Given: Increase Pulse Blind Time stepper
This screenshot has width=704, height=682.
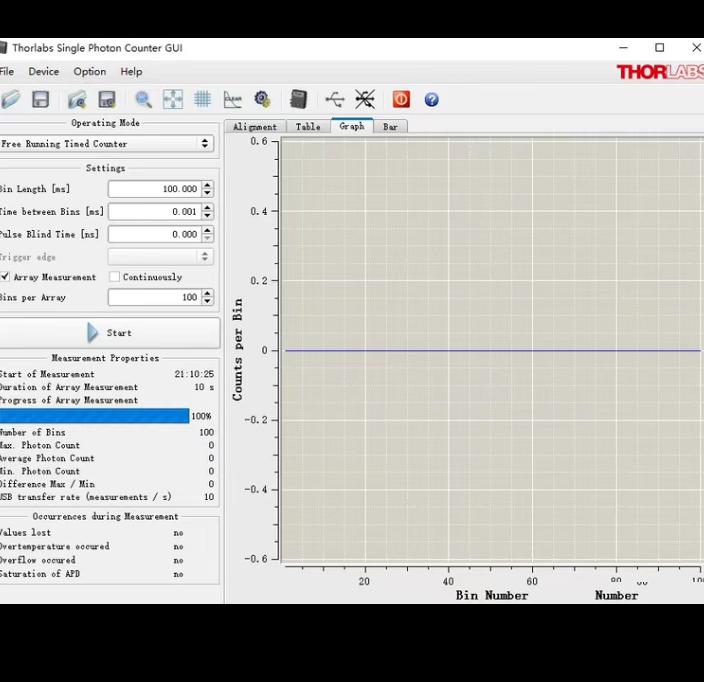Looking at the screenshot, I should 207,230.
